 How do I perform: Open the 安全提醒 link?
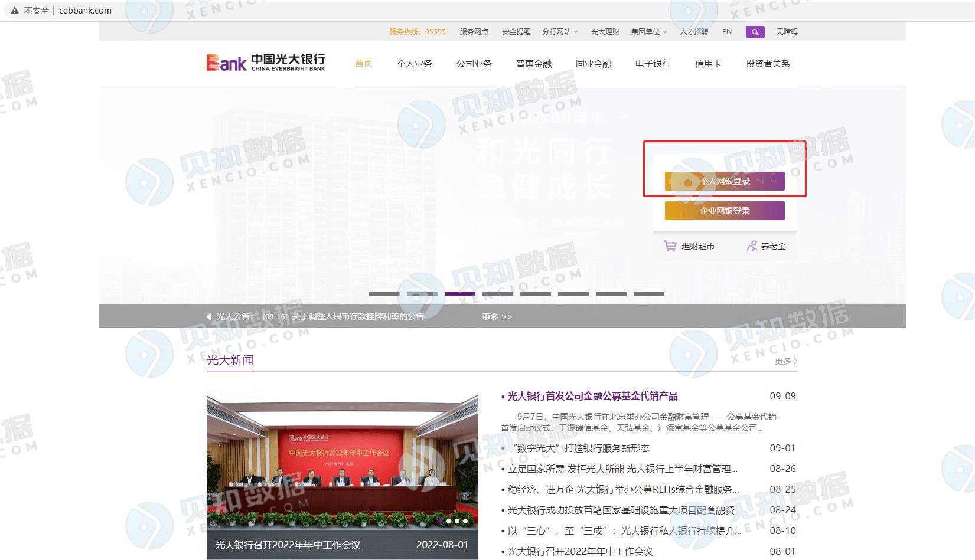click(517, 32)
